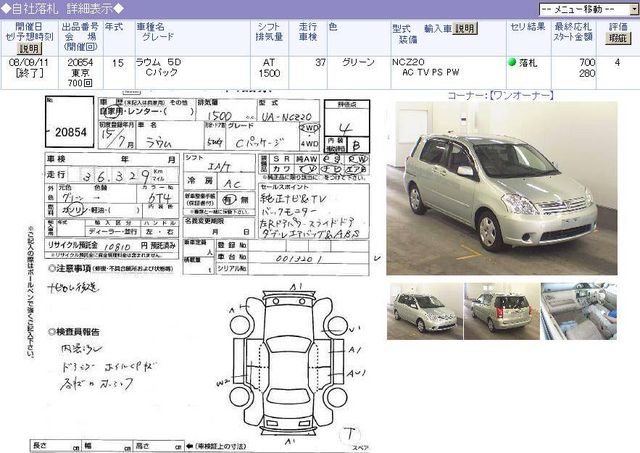Click the mileage value 37
The height and width of the screenshot is (453, 640).
pos(320,62)
